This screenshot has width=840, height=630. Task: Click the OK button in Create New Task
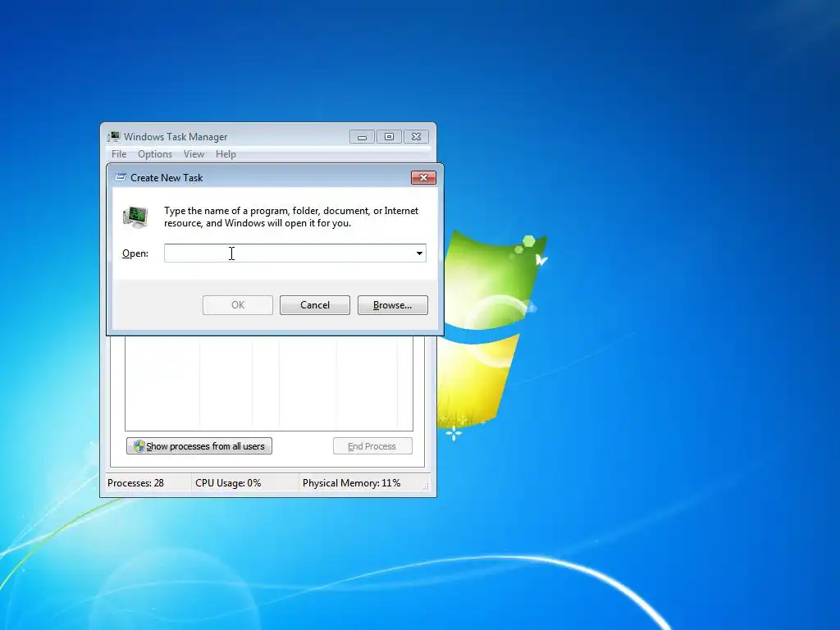point(238,305)
